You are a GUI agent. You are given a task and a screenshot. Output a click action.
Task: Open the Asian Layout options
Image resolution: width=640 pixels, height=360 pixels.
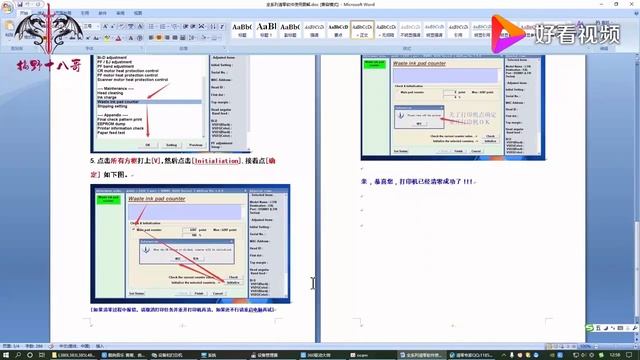click(201, 26)
